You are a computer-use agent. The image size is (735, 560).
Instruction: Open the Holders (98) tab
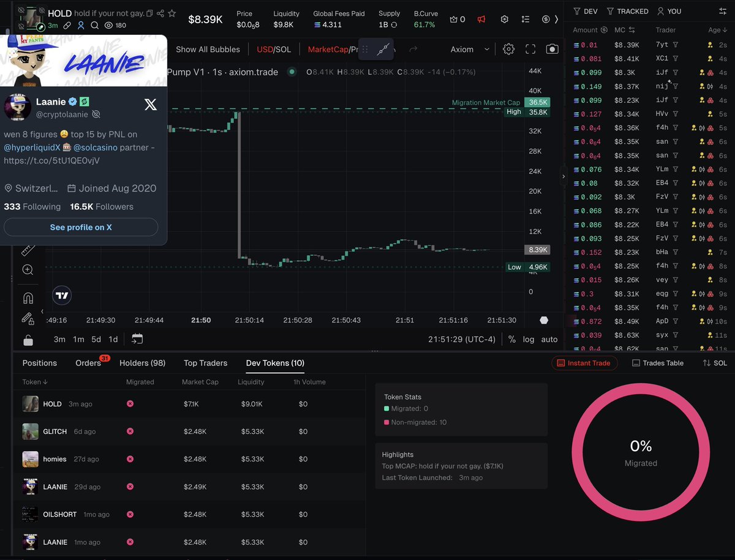pos(143,363)
